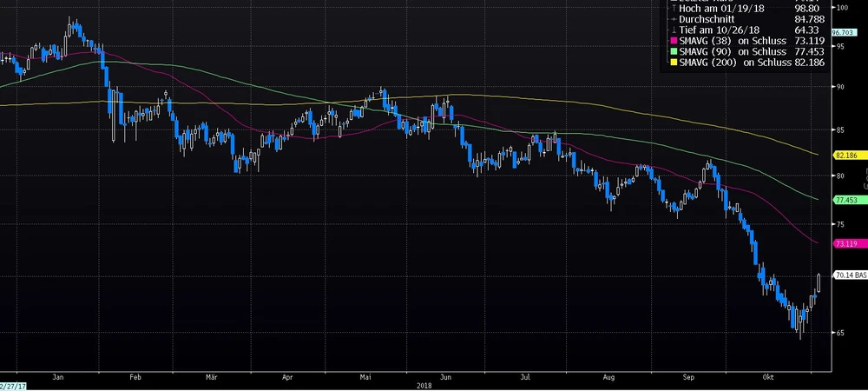Click the yellow SMAVG (200) legend swatch

(x=673, y=63)
